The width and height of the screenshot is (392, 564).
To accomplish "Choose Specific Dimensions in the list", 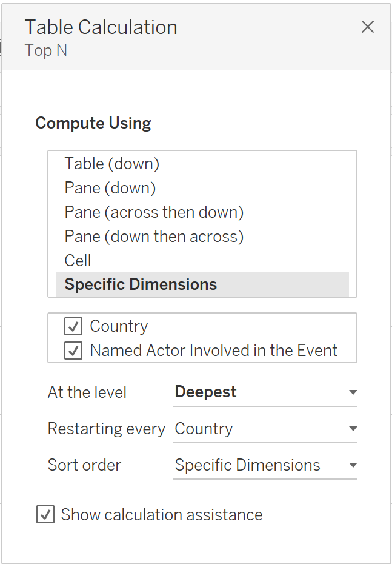I will [141, 284].
